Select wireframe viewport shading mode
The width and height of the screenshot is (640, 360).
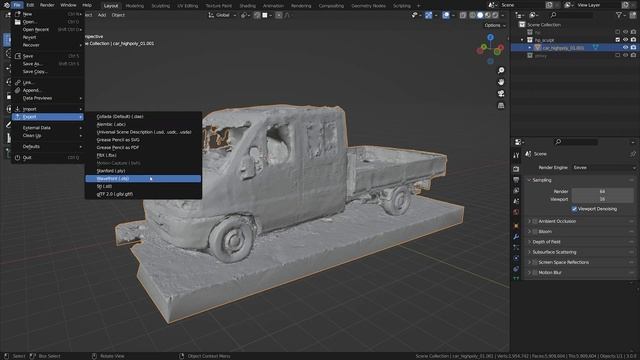(x=472, y=15)
